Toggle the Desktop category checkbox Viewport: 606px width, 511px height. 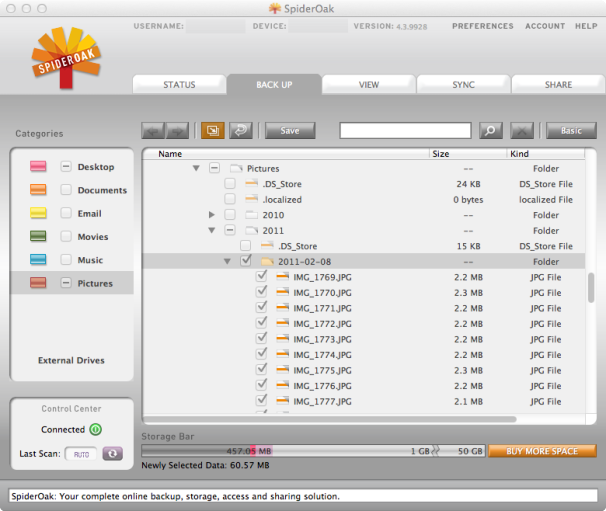coord(66,167)
